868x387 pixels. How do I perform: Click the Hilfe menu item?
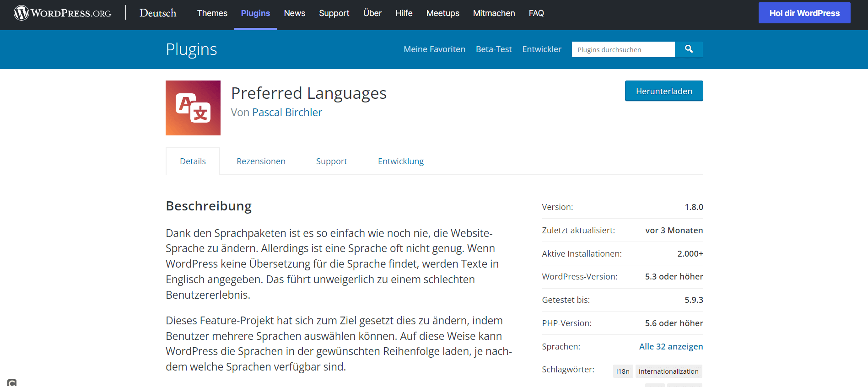[x=404, y=13]
